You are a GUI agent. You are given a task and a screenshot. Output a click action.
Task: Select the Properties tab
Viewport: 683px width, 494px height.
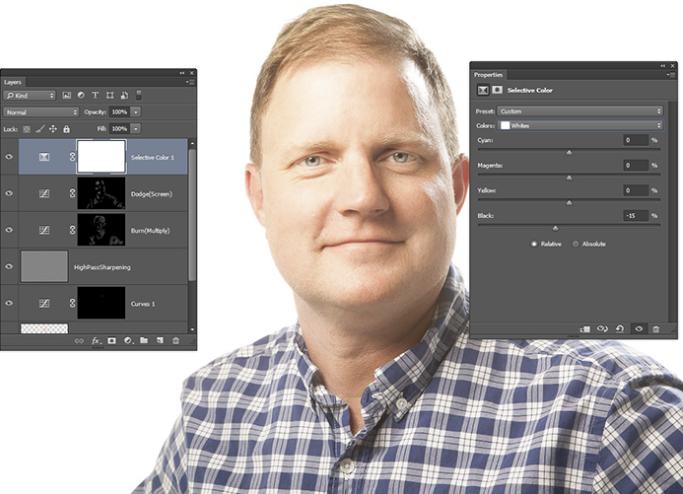point(488,75)
